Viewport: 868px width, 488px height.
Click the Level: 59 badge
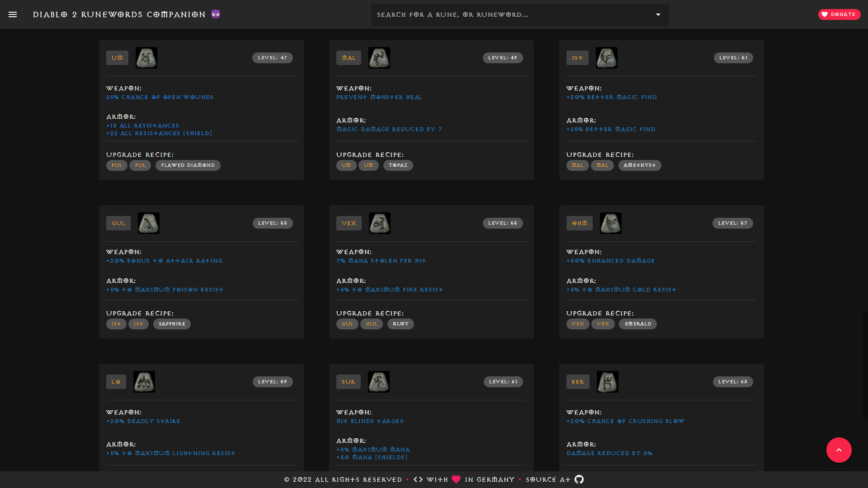pyautogui.click(x=273, y=382)
